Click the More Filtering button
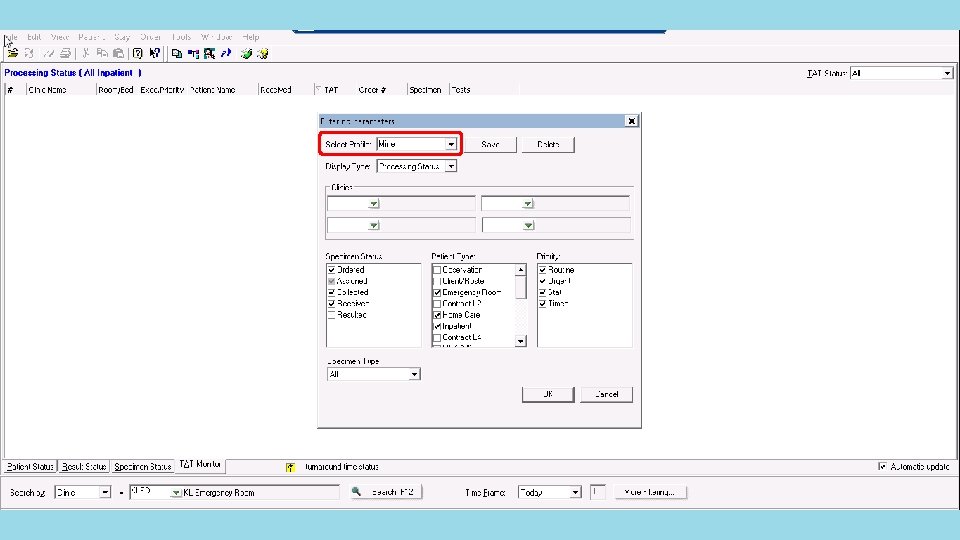Screen dimensions: 960x540 click(x=650, y=492)
